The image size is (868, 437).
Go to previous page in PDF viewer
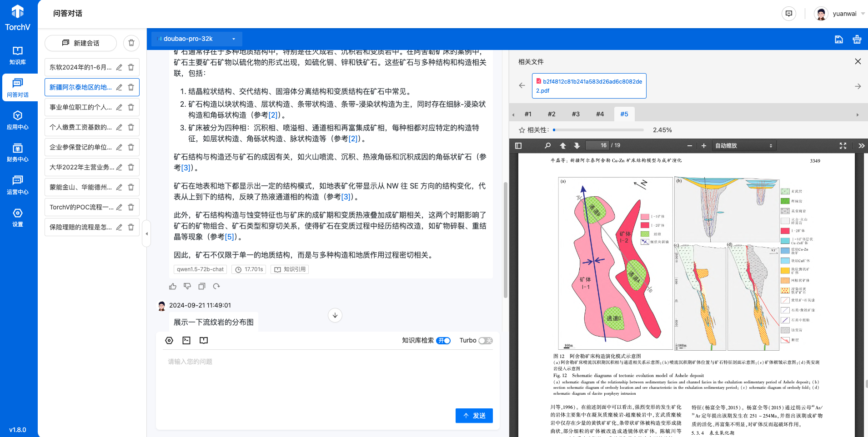click(563, 146)
